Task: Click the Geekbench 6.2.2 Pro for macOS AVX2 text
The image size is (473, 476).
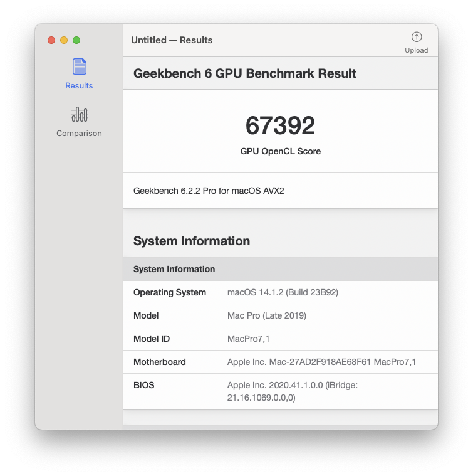Action: [x=209, y=191]
